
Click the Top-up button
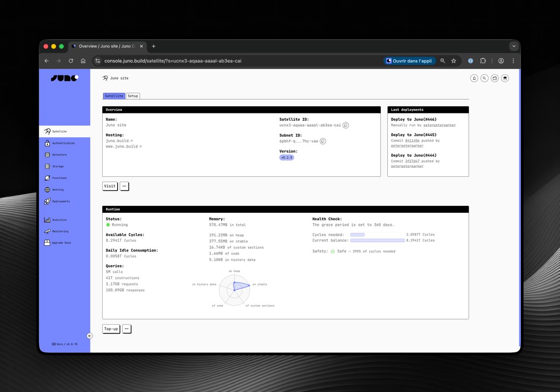pos(111,329)
